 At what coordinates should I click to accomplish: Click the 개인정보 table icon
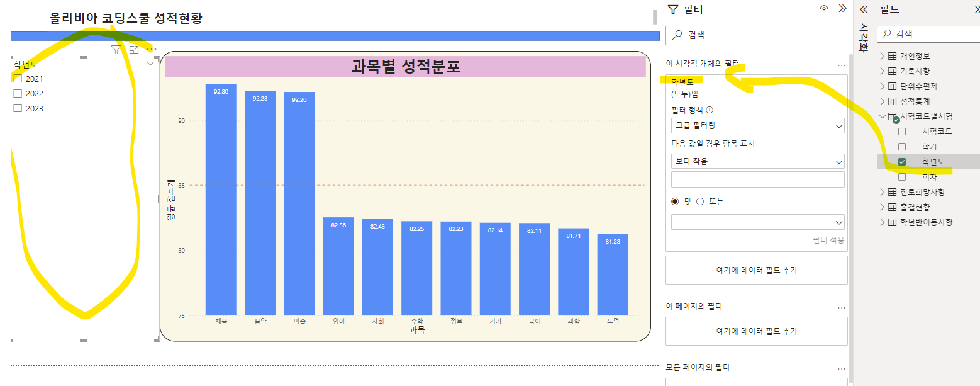point(892,56)
